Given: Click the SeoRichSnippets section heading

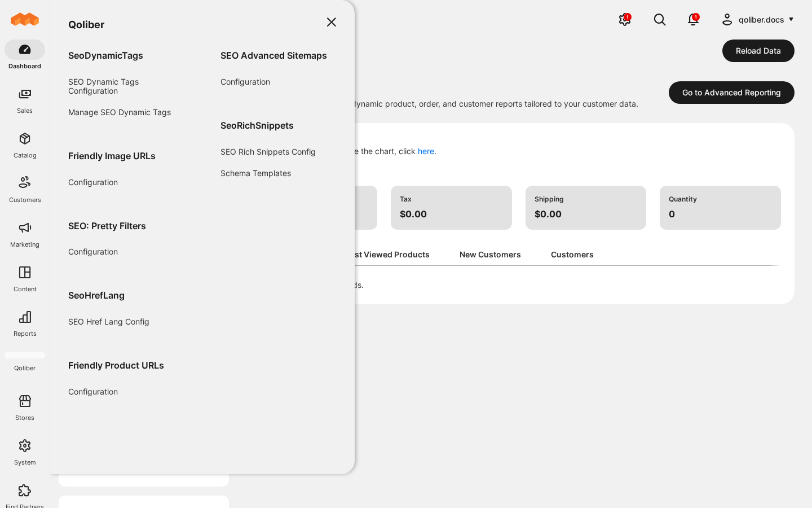Looking at the screenshot, I should (x=257, y=125).
